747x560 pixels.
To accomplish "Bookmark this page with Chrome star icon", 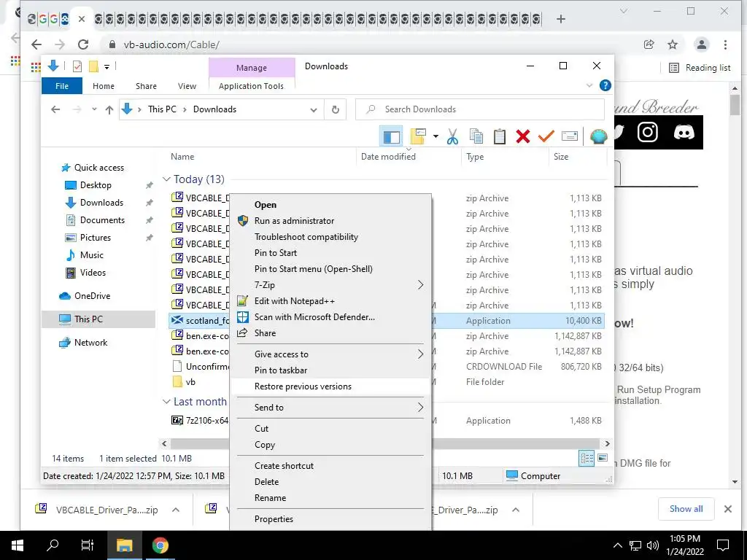I will coord(672,44).
